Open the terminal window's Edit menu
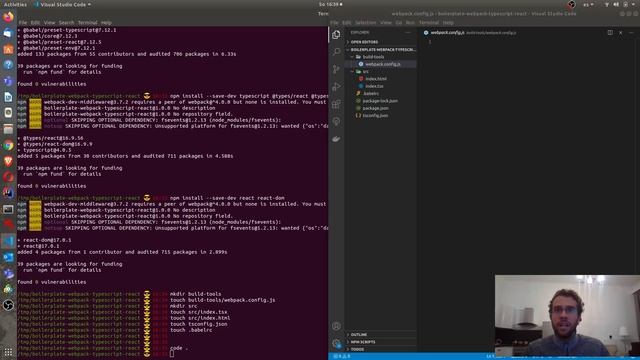 pyautogui.click(x=35, y=23)
